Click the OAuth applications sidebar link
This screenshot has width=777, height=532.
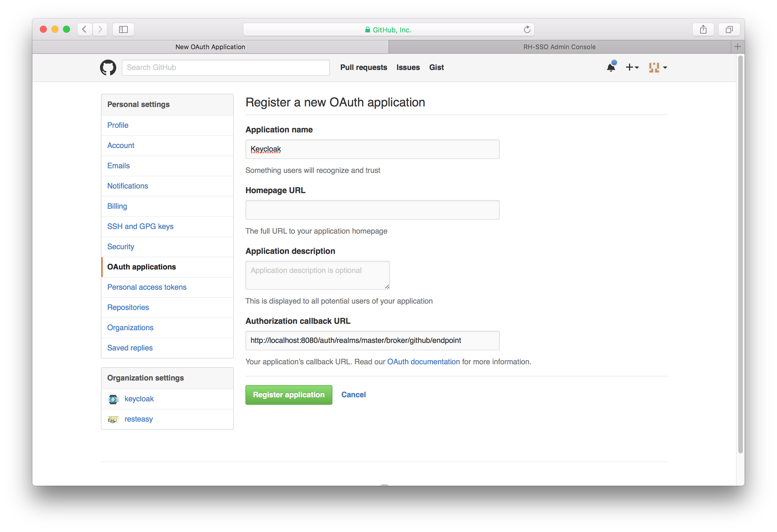pyautogui.click(x=141, y=266)
